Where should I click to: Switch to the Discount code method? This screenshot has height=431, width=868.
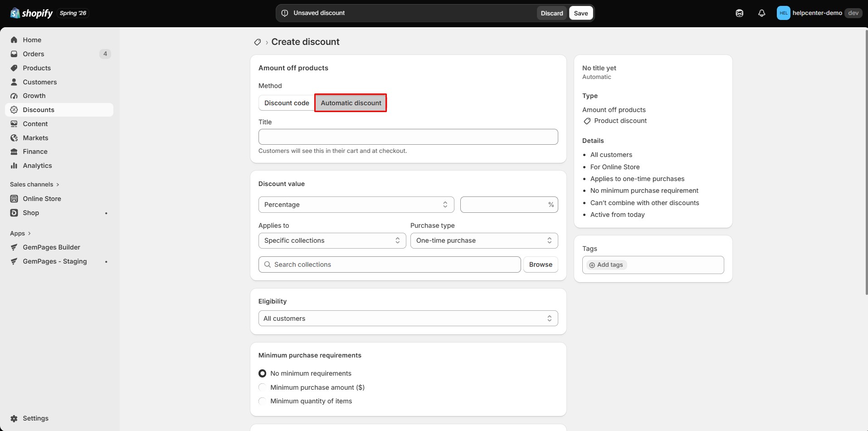point(287,103)
